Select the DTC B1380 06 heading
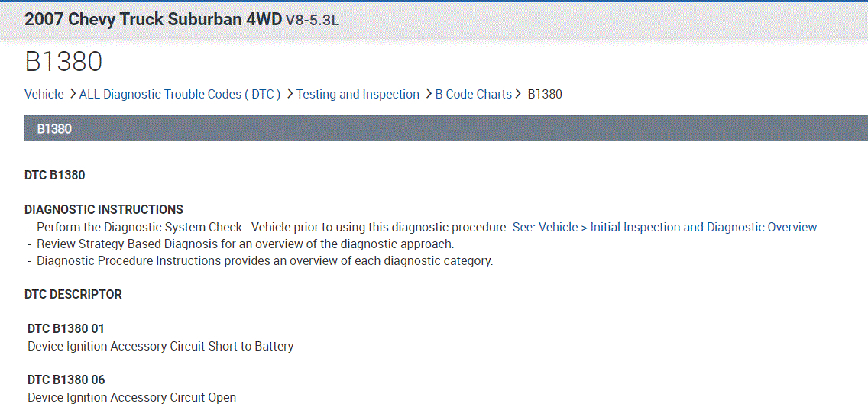Viewport: 868px width, 420px height. (66, 380)
